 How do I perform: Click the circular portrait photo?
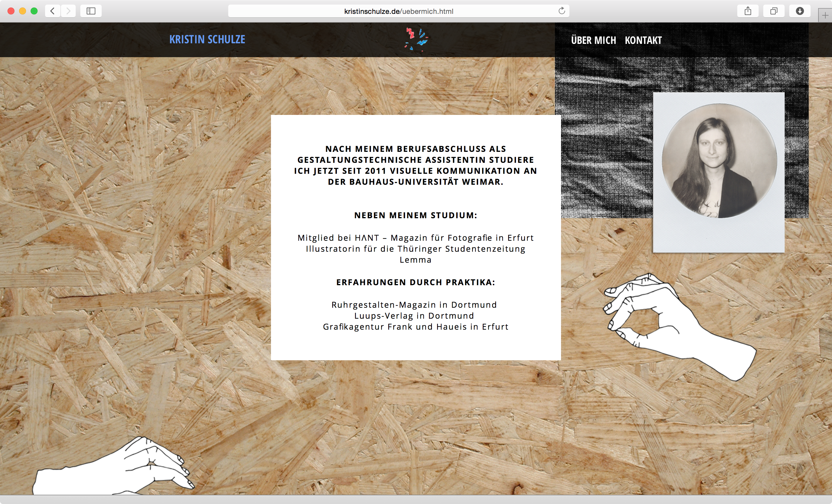pyautogui.click(x=719, y=160)
